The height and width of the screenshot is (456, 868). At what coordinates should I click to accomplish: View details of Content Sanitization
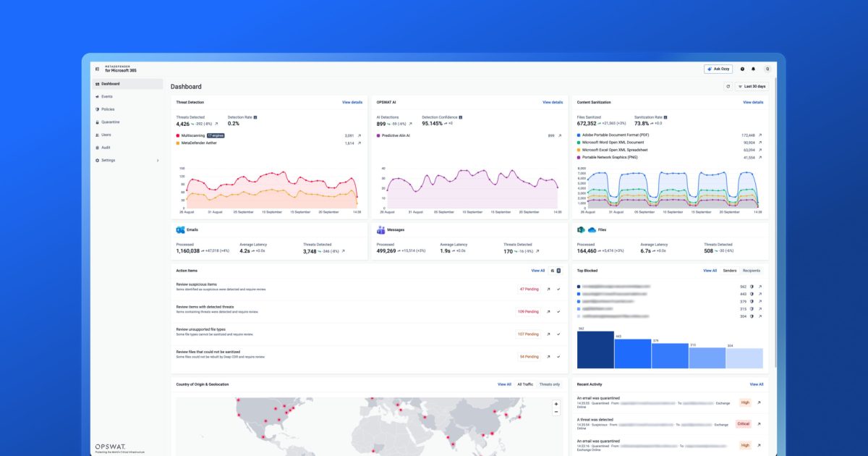tap(753, 102)
